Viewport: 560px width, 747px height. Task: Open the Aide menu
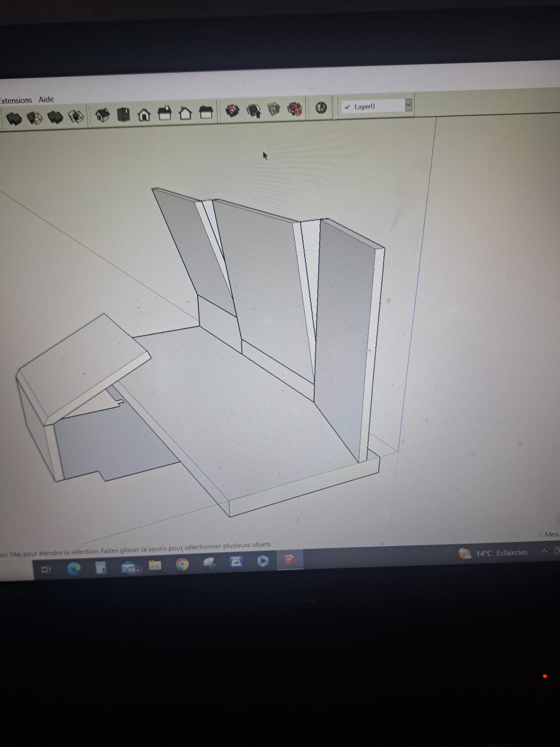click(x=46, y=99)
